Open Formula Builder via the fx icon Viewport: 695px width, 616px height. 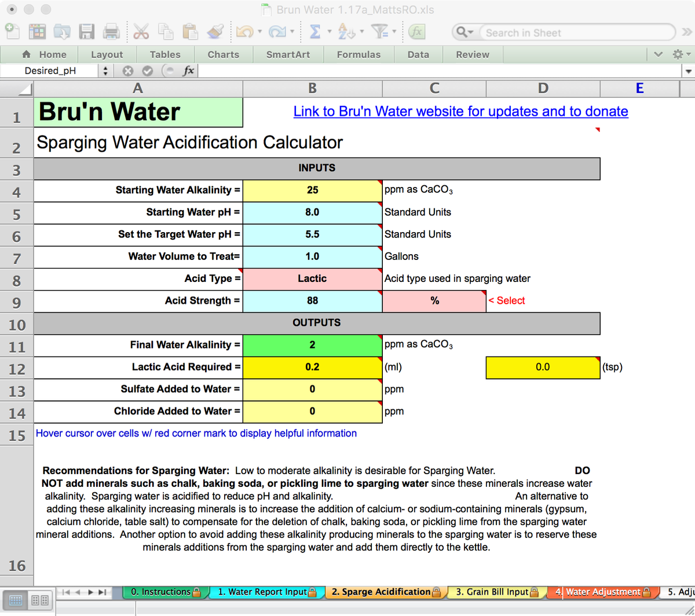(417, 32)
